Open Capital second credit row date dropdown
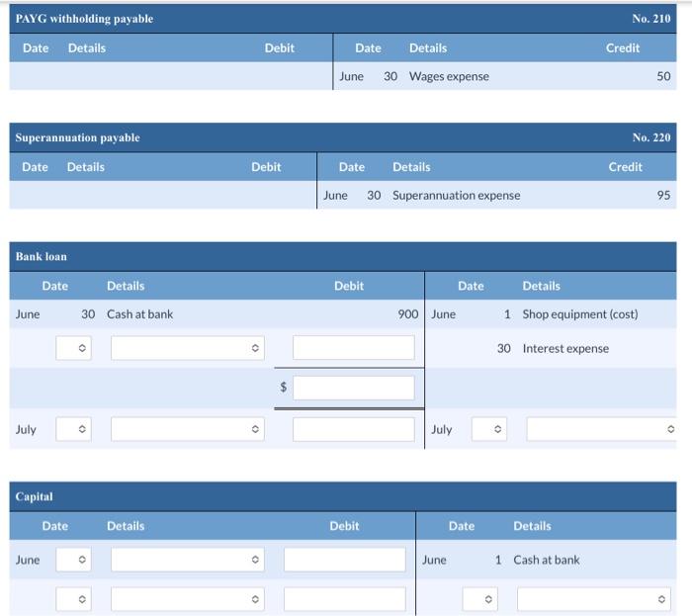692x616 pixels. [x=480, y=599]
